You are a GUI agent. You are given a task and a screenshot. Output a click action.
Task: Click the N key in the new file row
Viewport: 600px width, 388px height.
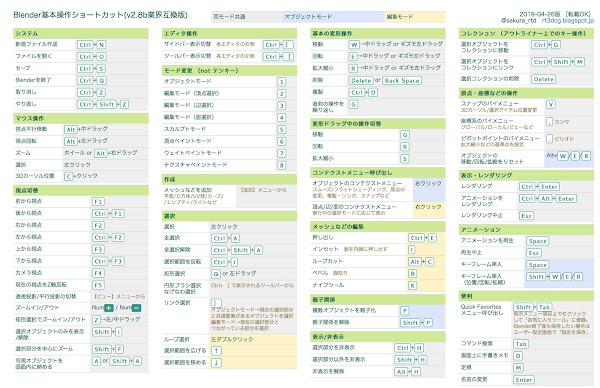pos(101,45)
